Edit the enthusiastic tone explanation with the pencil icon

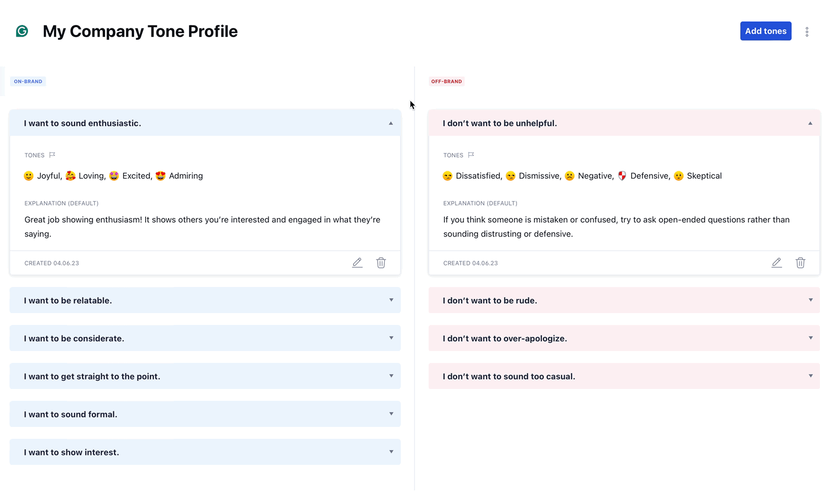(357, 262)
